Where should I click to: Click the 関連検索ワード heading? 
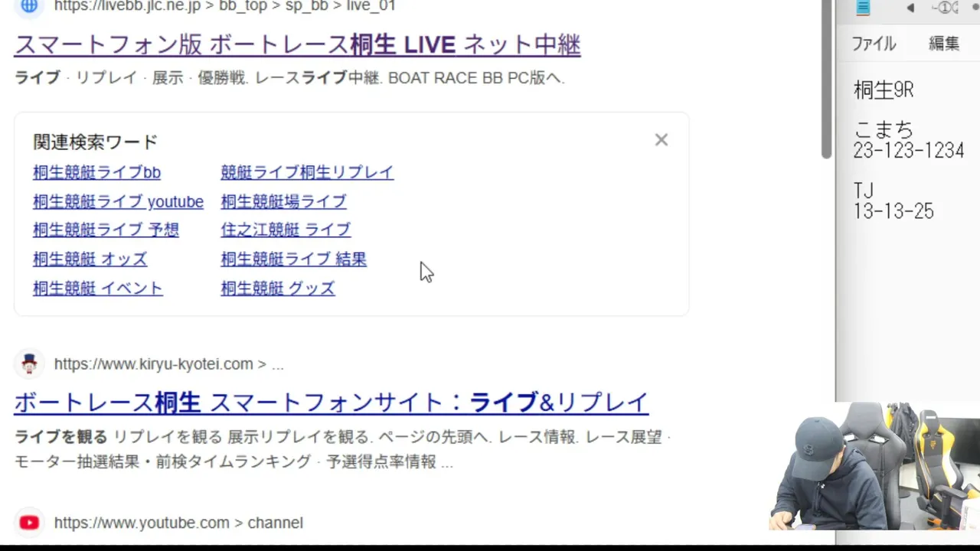coord(96,142)
